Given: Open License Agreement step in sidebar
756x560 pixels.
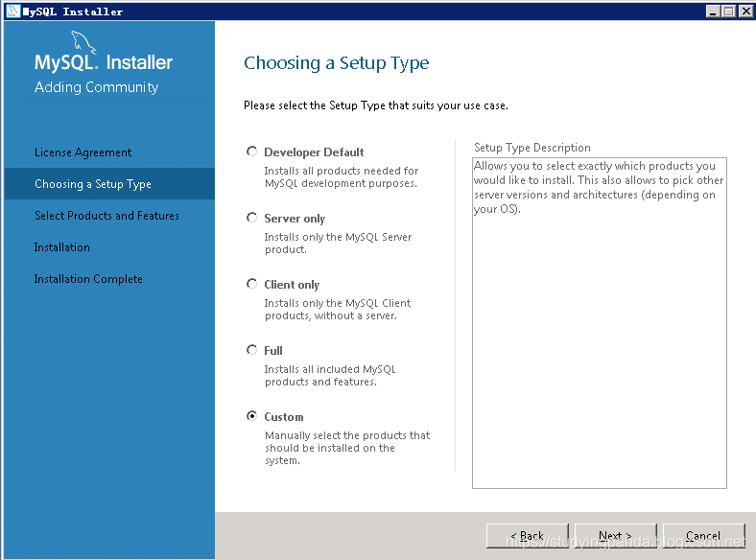Looking at the screenshot, I should click(x=83, y=152).
